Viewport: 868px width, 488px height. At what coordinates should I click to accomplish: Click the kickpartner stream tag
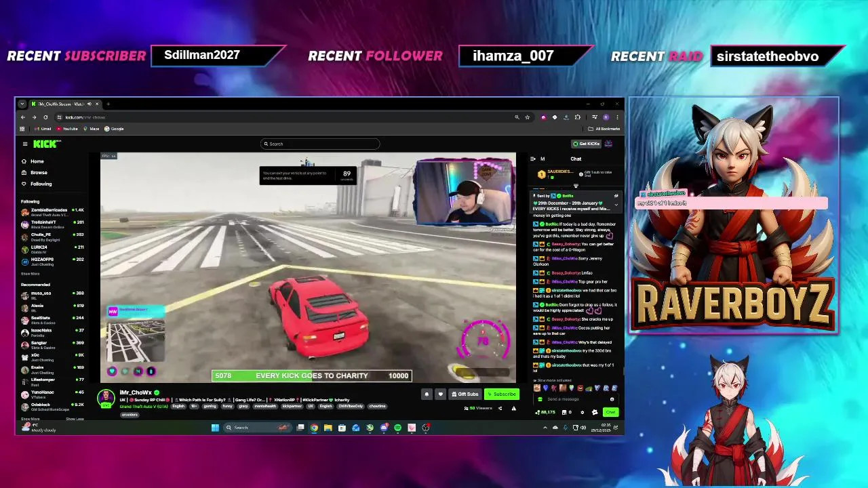point(292,407)
